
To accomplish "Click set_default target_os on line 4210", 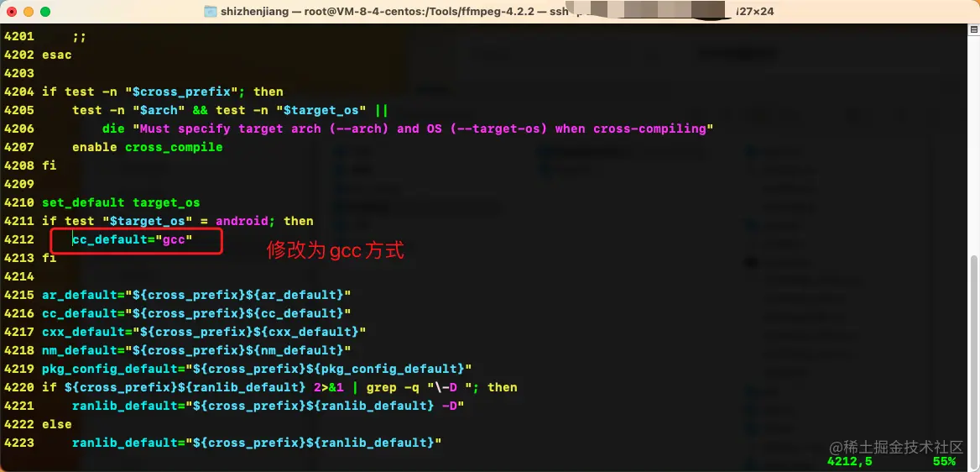I will (121, 202).
